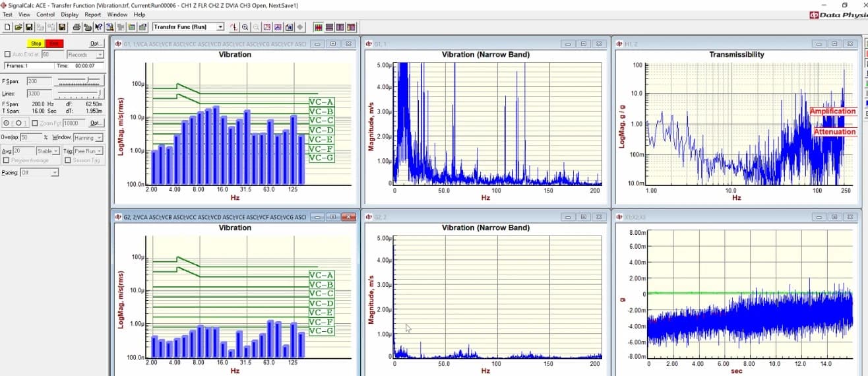Open the Pacing Off dropdown
This screenshot has width=868, height=376.
tap(40, 173)
